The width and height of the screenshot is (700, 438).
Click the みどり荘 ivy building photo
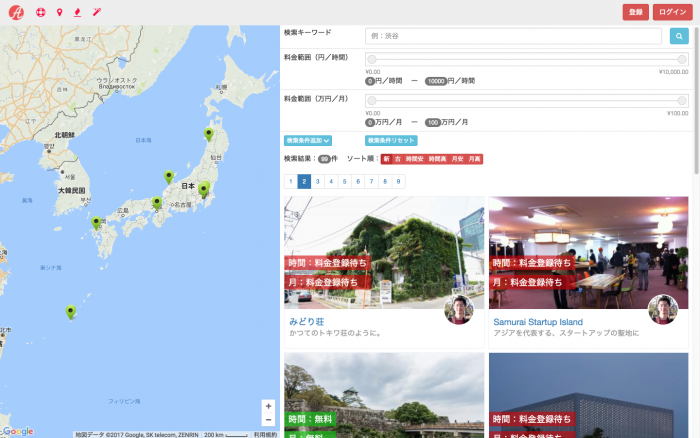tap(384, 253)
